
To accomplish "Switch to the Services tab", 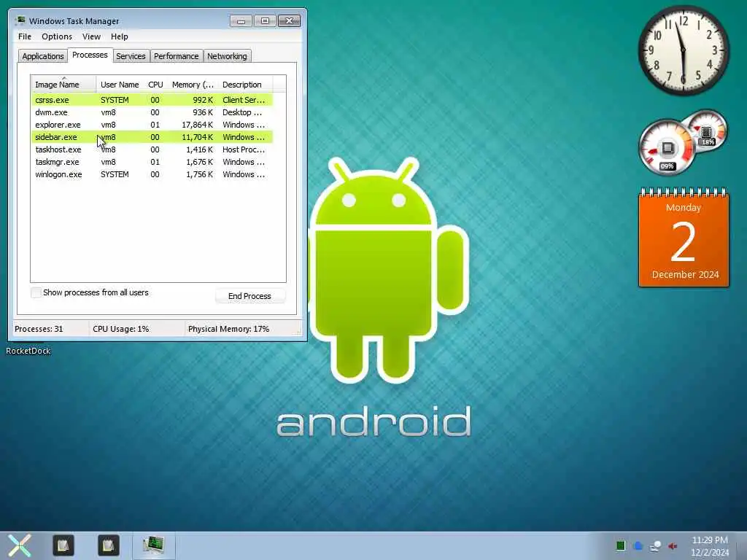I will pyautogui.click(x=131, y=56).
